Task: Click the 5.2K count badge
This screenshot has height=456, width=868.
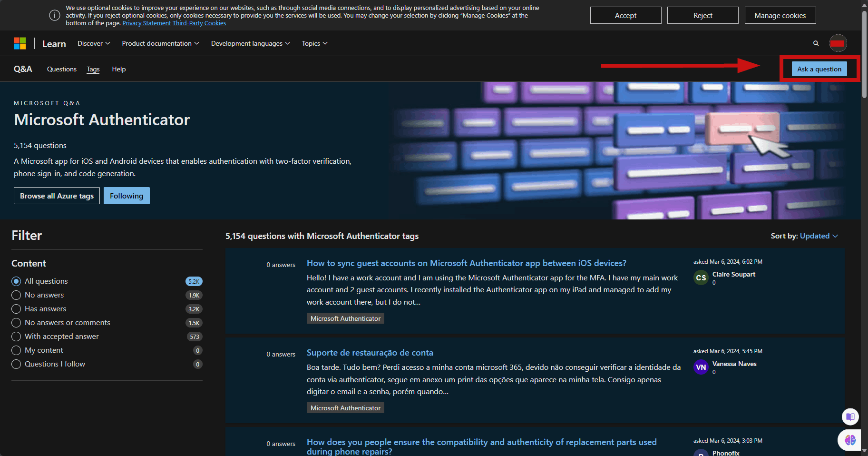Action: pos(194,281)
